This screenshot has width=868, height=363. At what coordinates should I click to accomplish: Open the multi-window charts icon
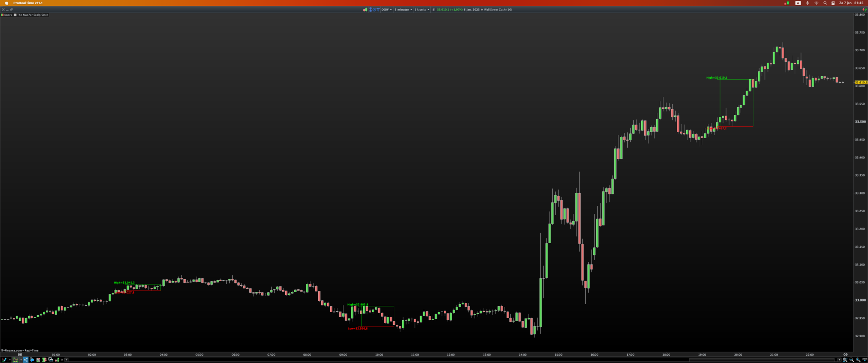pos(51,360)
